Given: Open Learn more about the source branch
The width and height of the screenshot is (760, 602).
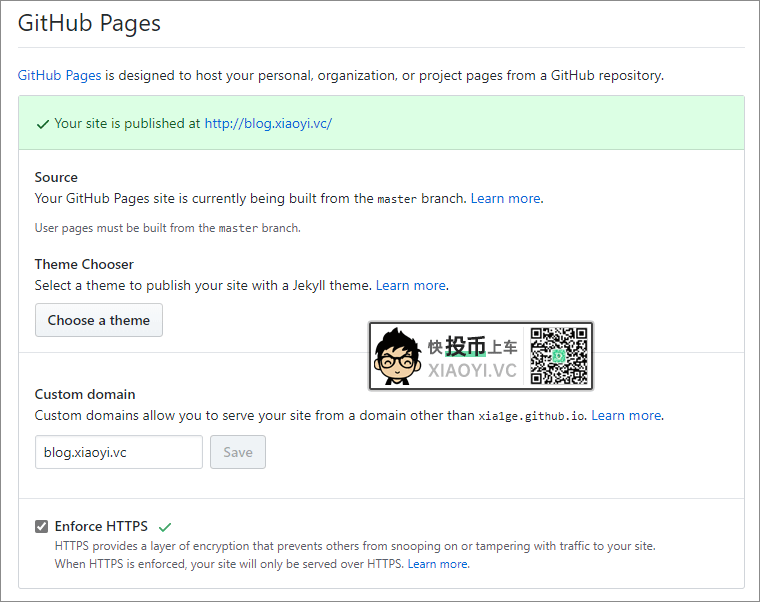Looking at the screenshot, I should point(505,198).
